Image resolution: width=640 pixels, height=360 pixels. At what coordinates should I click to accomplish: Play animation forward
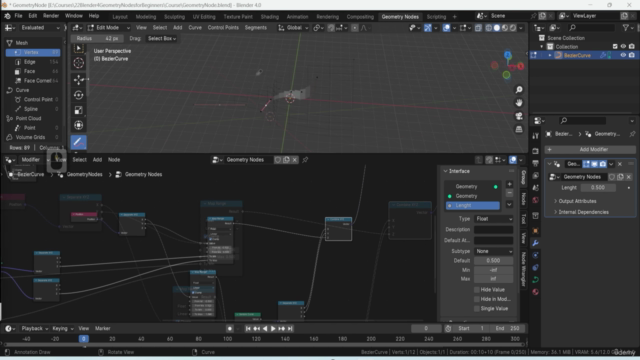click(273, 329)
